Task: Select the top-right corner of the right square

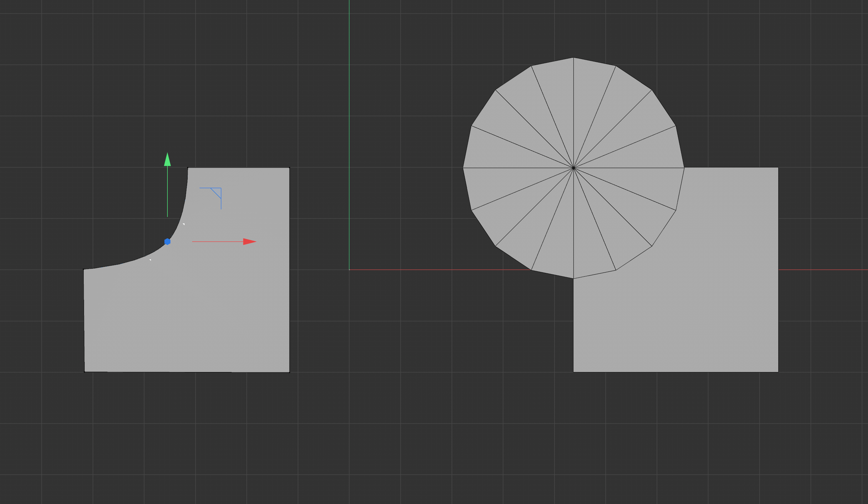Action: point(778,168)
